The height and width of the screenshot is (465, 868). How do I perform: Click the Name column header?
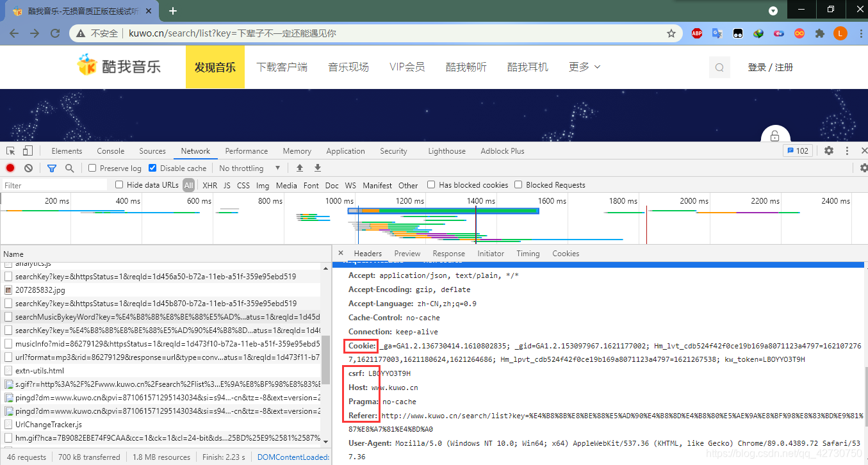pos(165,254)
